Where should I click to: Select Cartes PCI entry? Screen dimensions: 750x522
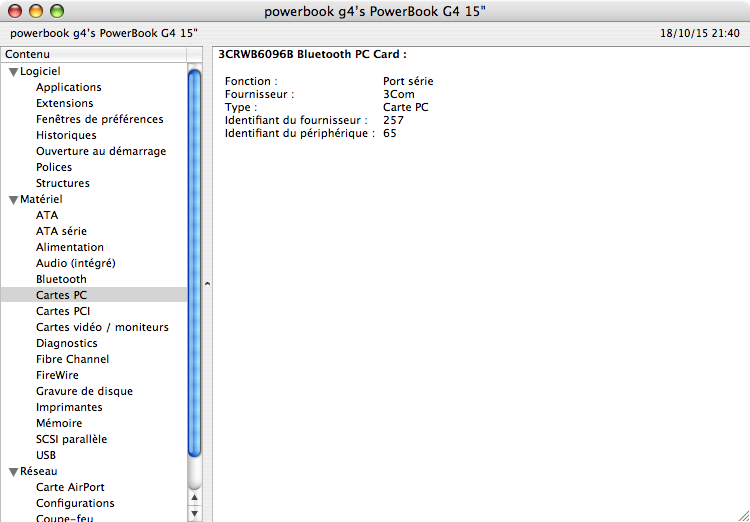pyautogui.click(x=63, y=311)
